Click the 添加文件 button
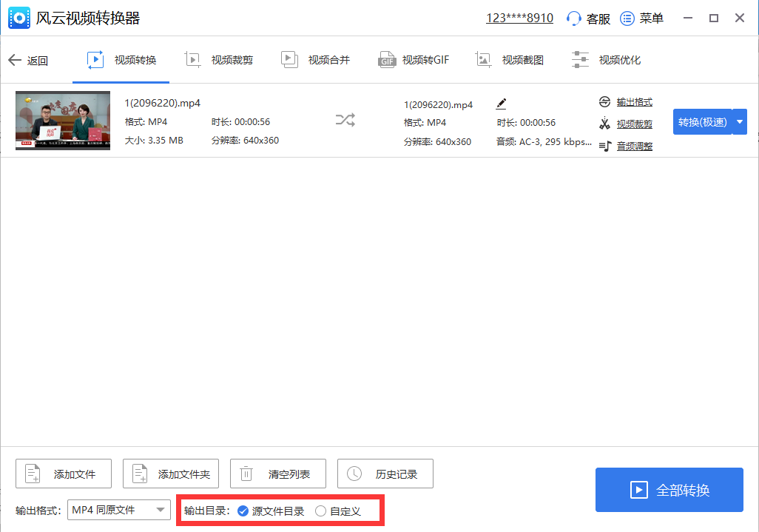 [64, 474]
